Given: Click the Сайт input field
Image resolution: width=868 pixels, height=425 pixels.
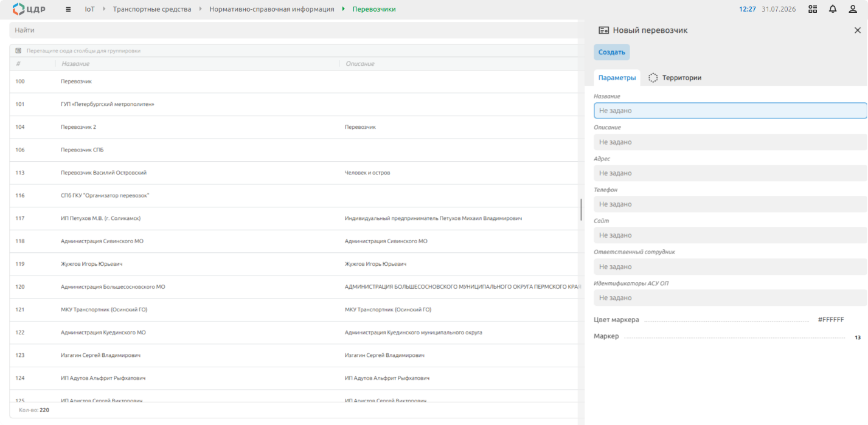Looking at the screenshot, I should pyautogui.click(x=730, y=235).
